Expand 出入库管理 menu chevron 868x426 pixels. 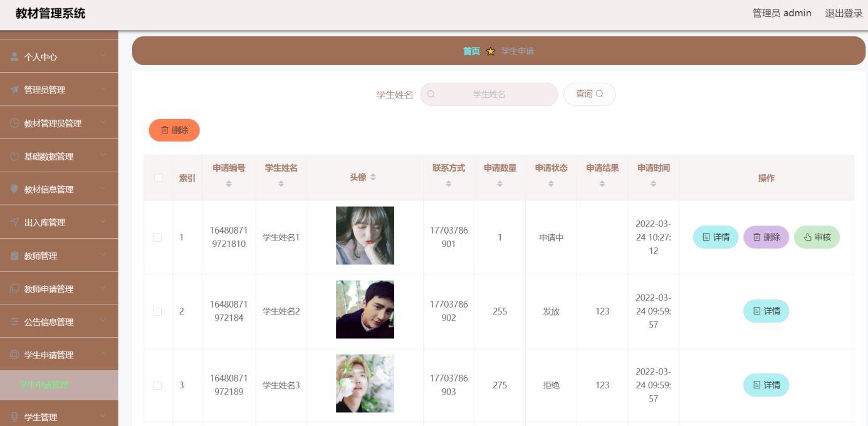(x=103, y=222)
